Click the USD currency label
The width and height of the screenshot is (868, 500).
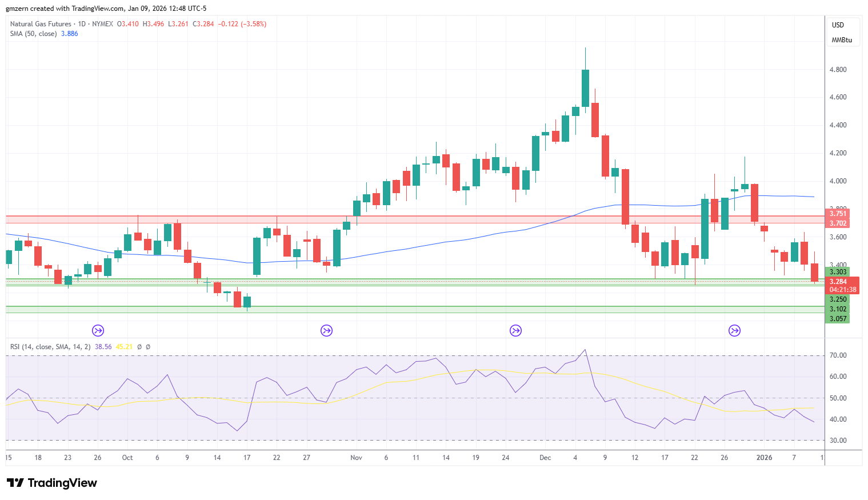pyautogui.click(x=838, y=25)
